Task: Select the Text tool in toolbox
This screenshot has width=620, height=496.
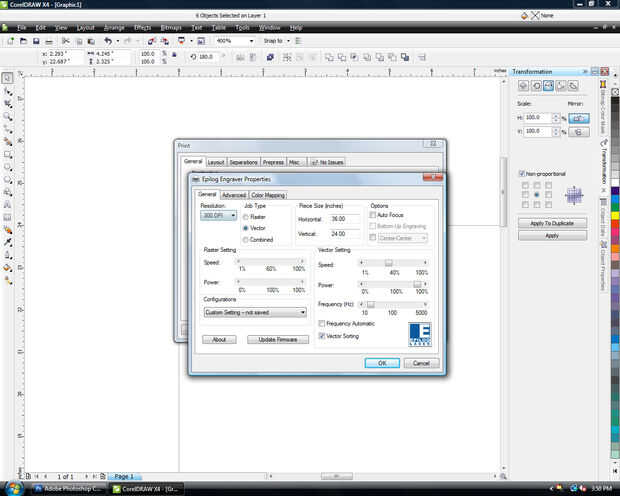Action: [8, 205]
